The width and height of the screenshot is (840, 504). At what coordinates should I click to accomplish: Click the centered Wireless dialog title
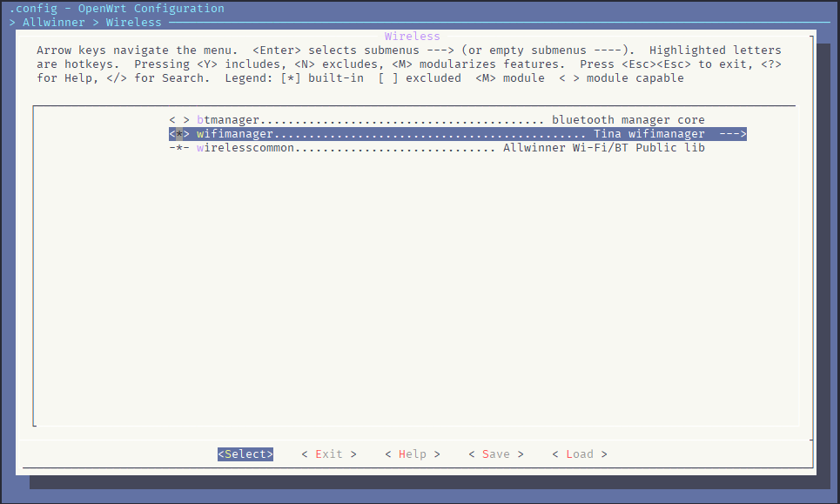tap(413, 37)
